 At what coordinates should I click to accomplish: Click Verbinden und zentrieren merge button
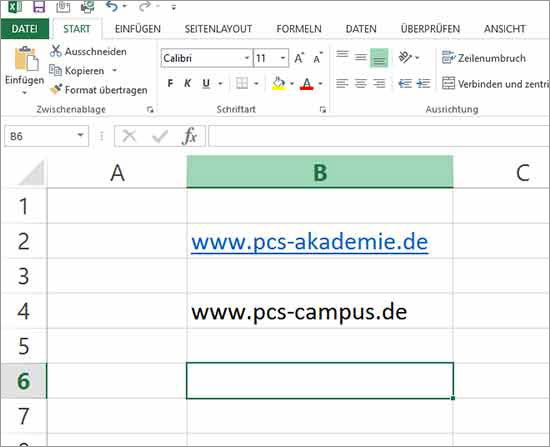pyautogui.click(x=495, y=84)
